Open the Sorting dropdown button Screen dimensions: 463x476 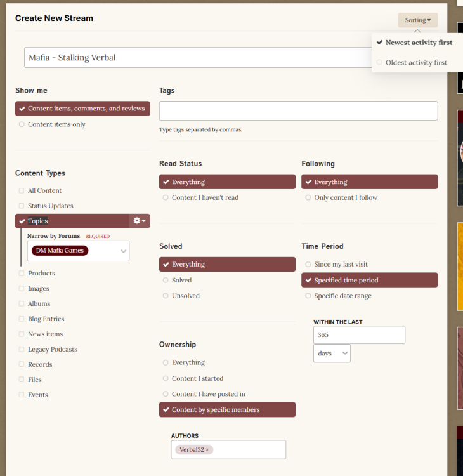pos(417,20)
